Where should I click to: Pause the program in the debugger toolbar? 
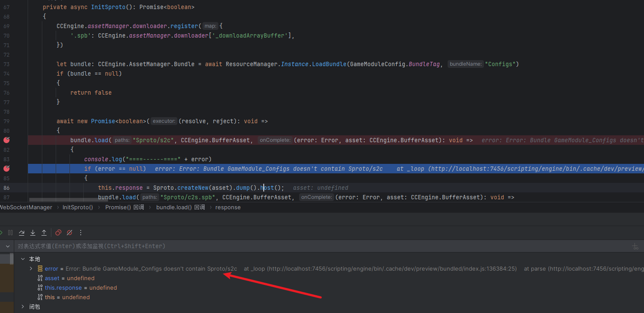(10, 233)
